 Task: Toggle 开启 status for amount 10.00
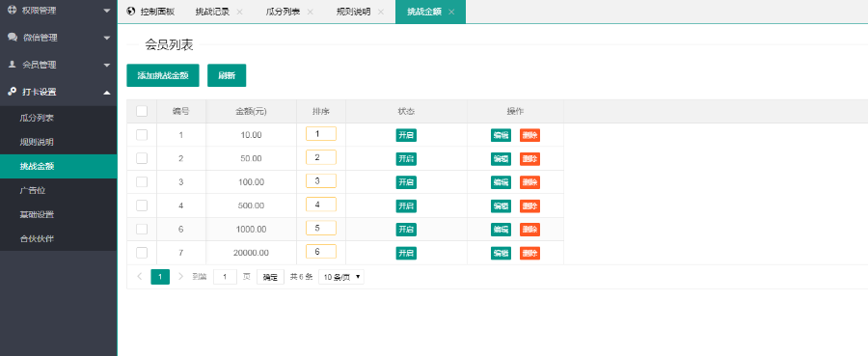(406, 135)
